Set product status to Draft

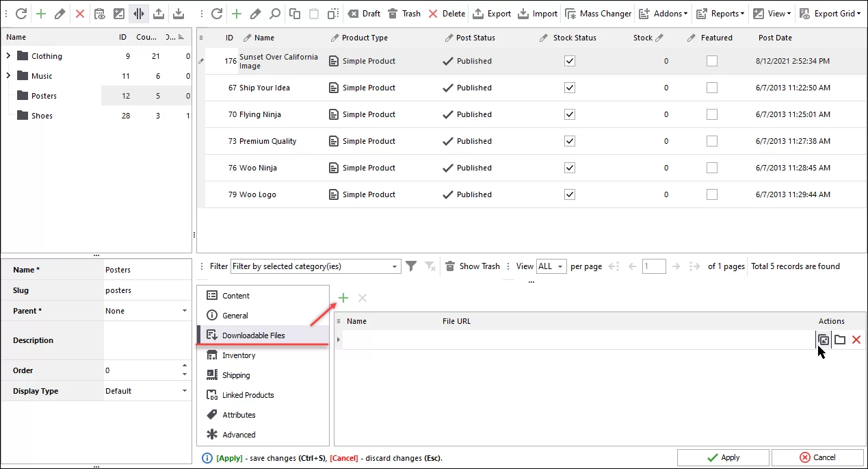tap(363, 13)
